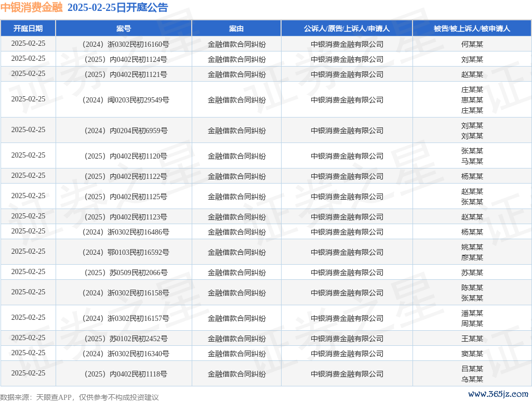The width and height of the screenshot is (532, 402).
Task: Click defendant name 周某某
Action: [472, 323]
